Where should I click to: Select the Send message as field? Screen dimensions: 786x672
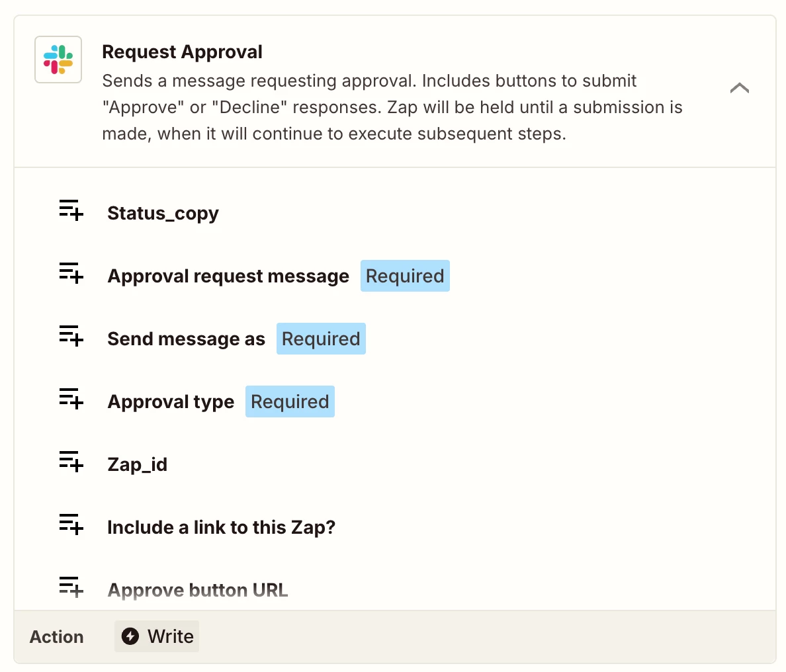(186, 339)
